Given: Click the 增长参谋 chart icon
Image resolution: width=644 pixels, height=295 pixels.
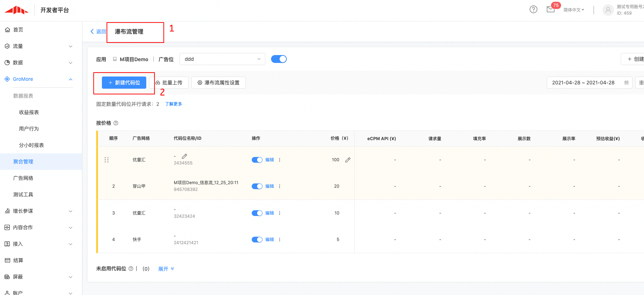Looking at the screenshot, I should [7, 211].
